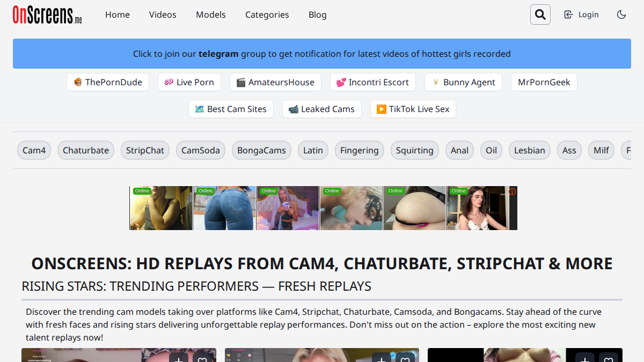Viewport: 644px width, 362px height.
Task: Open the Bunny Agent link
Action: pos(463,82)
